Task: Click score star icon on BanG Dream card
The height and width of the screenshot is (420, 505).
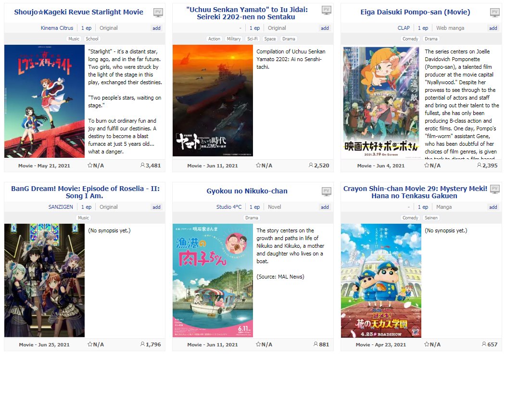Action: 90,344
